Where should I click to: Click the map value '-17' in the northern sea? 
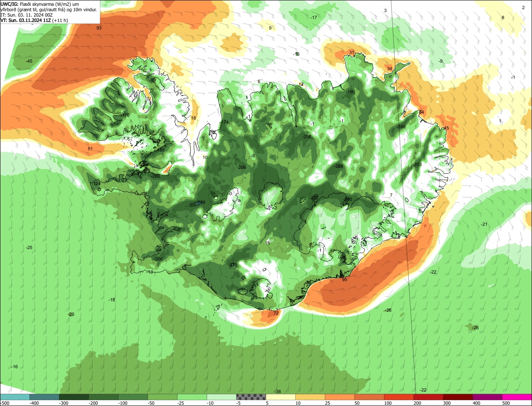314,17
